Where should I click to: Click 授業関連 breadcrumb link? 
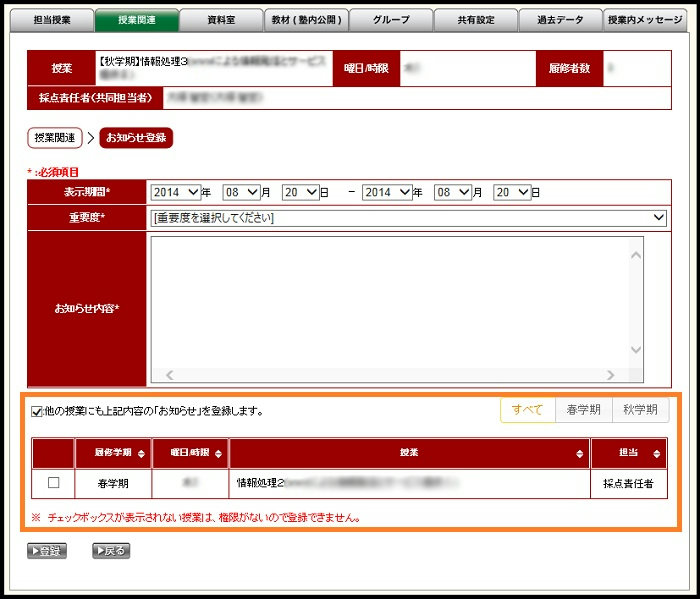[x=55, y=137]
